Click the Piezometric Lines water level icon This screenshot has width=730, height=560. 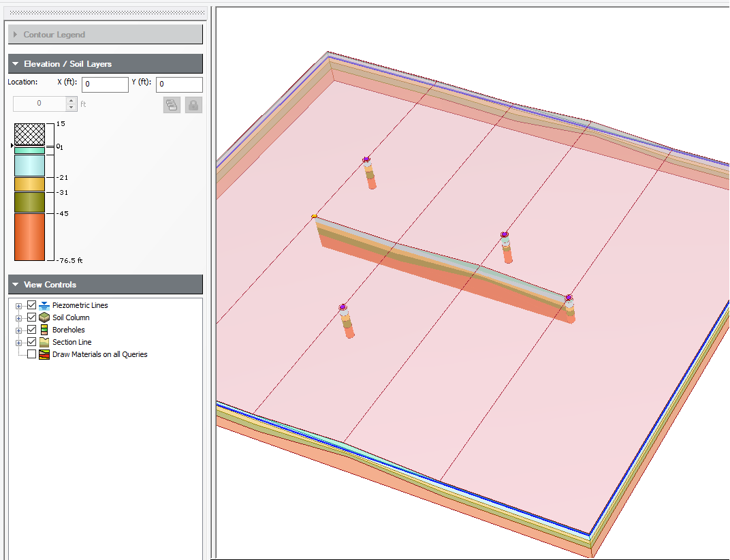45,305
